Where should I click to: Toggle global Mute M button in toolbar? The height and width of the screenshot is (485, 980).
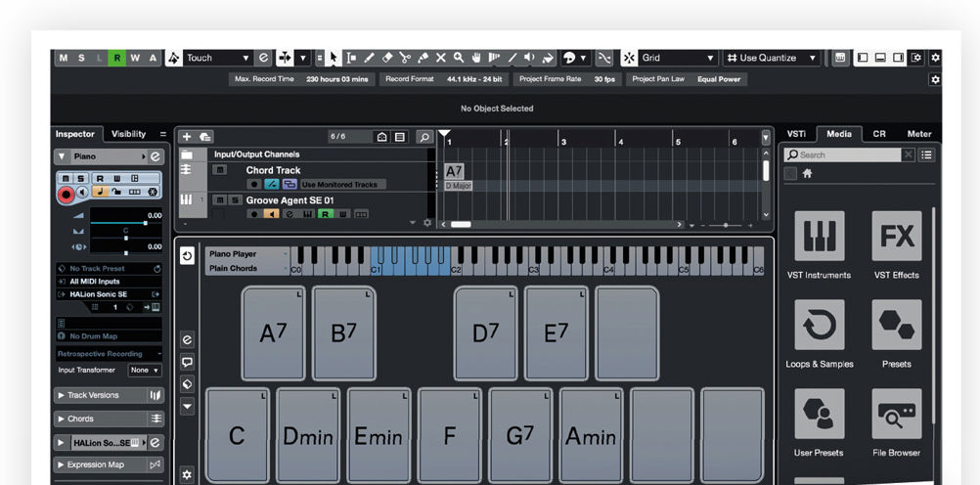coord(64,58)
